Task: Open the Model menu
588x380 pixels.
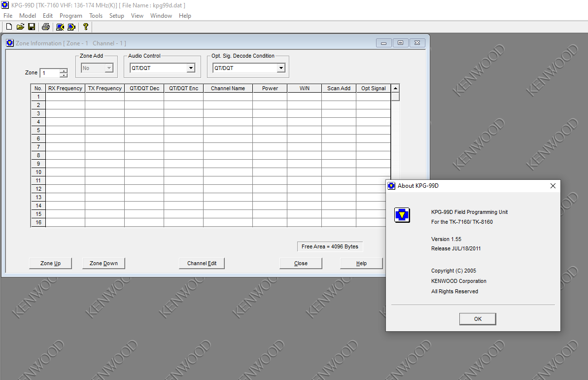Action: pyautogui.click(x=28, y=16)
